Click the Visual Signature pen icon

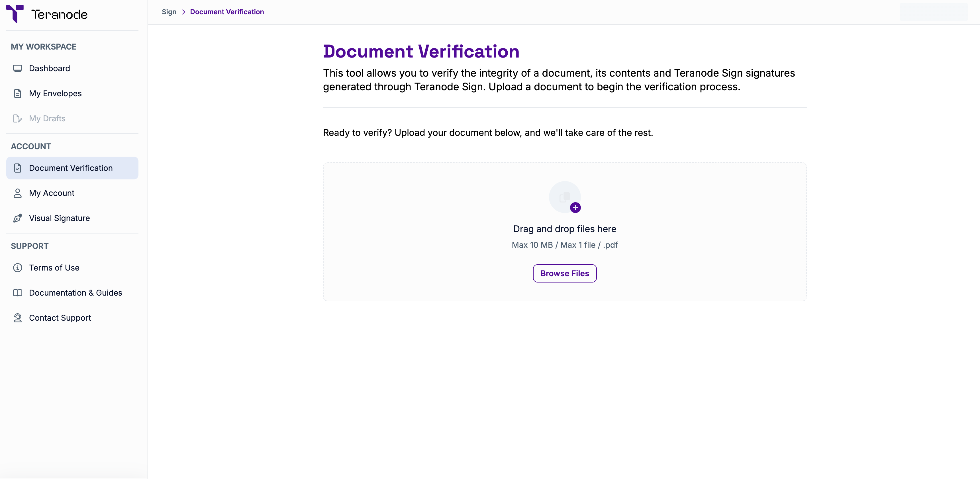[x=17, y=218]
